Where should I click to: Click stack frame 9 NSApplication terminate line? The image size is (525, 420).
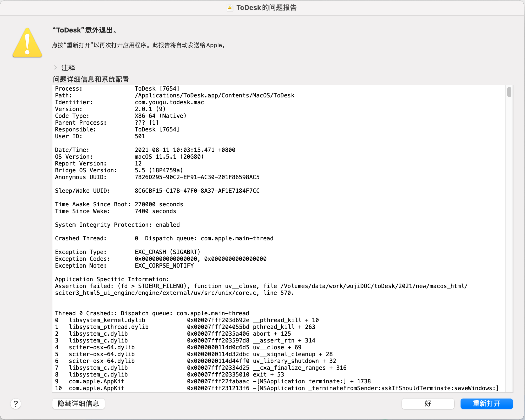tap(213, 381)
